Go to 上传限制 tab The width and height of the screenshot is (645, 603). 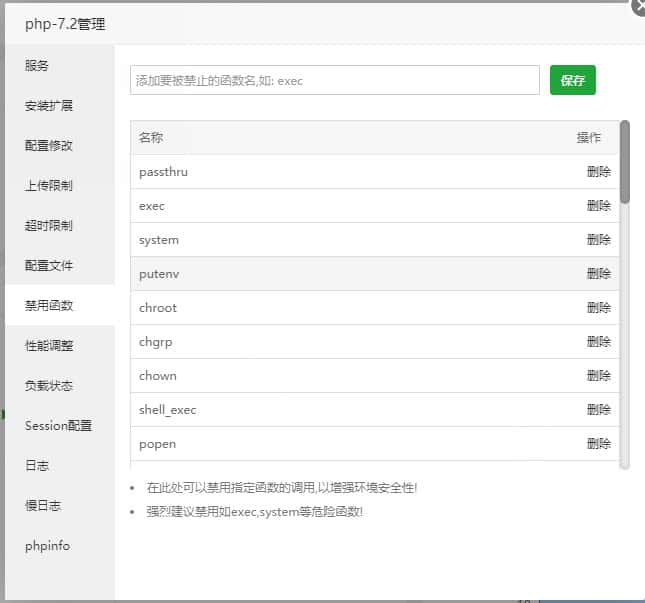click(x=49, y=186)
